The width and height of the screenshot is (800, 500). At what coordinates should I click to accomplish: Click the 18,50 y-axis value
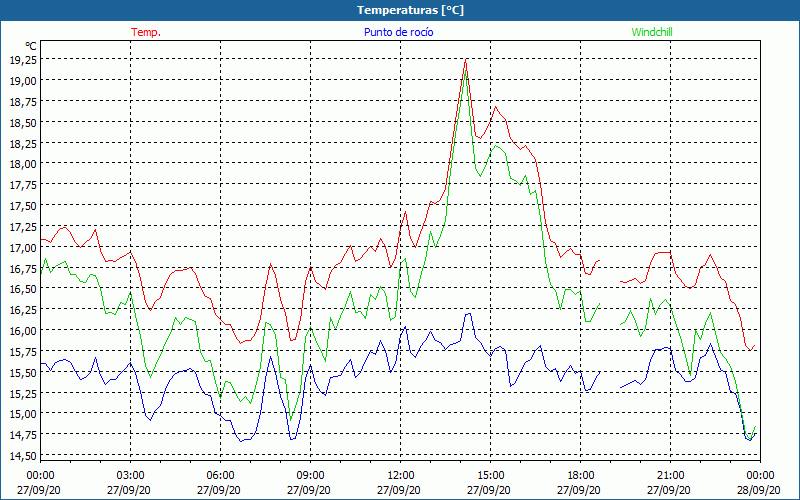[x=23, y=122]
